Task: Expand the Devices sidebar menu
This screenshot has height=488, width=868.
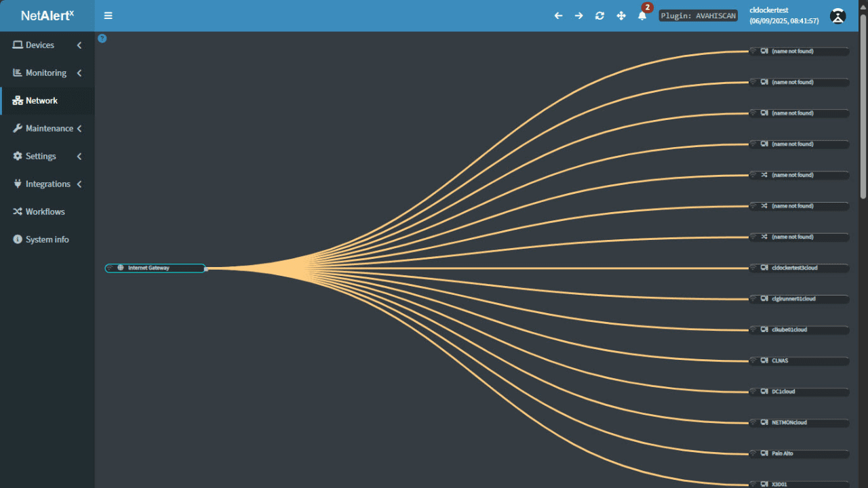Action: click(47, 45)
